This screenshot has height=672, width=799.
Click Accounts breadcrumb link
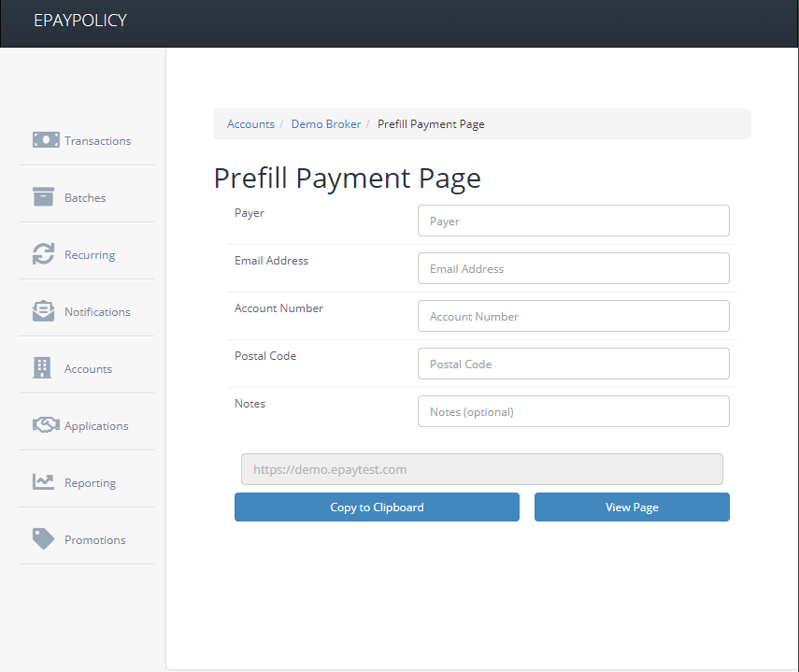[x=250, y=124]
